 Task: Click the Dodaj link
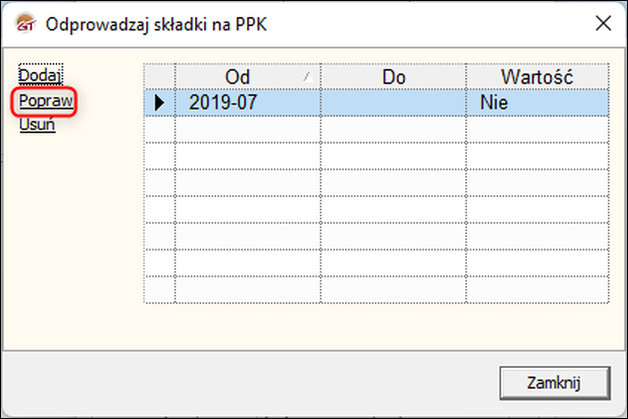40,75
